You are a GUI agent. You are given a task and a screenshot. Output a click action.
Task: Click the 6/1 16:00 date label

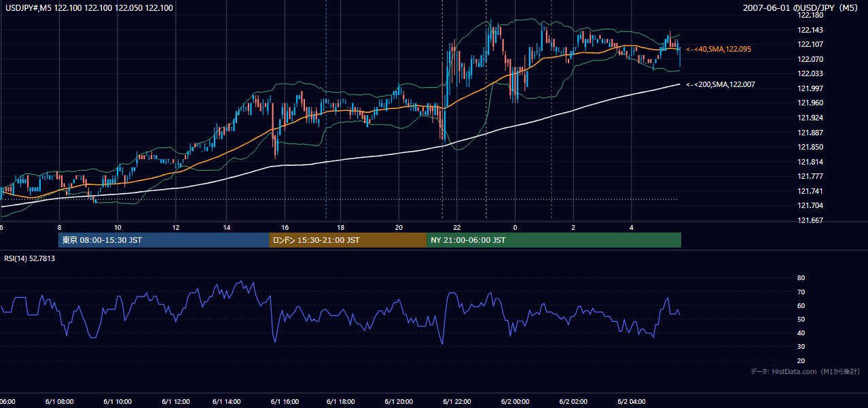click(x=285, y=402)
